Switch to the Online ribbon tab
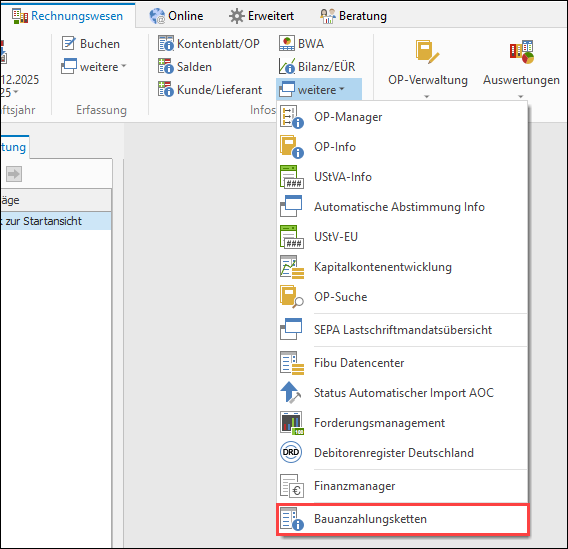The height and width of the screenshot is (549, 568). tap(176, 16)
